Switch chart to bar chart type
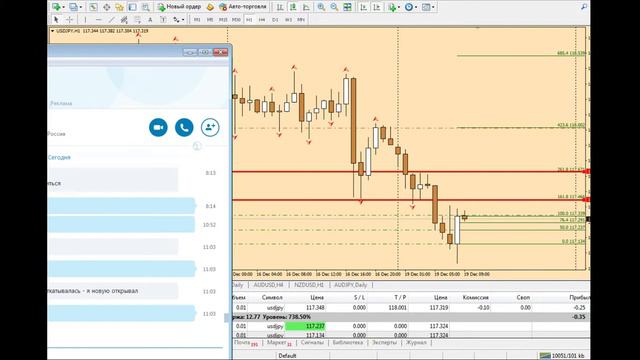The image size is (640, 360). pyautogui.click(x=280, y=7)
